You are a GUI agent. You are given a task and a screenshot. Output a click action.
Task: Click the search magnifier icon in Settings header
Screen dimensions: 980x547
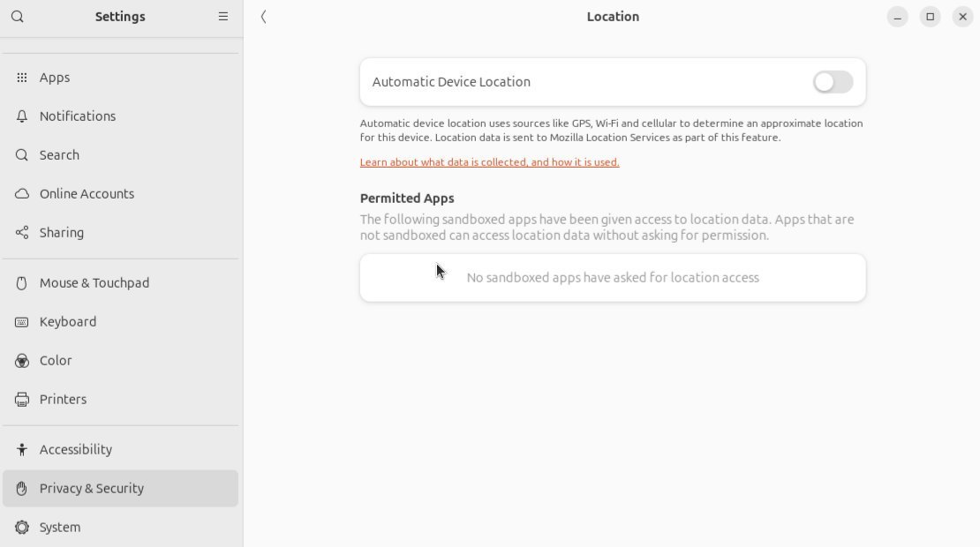click(18, 17)
